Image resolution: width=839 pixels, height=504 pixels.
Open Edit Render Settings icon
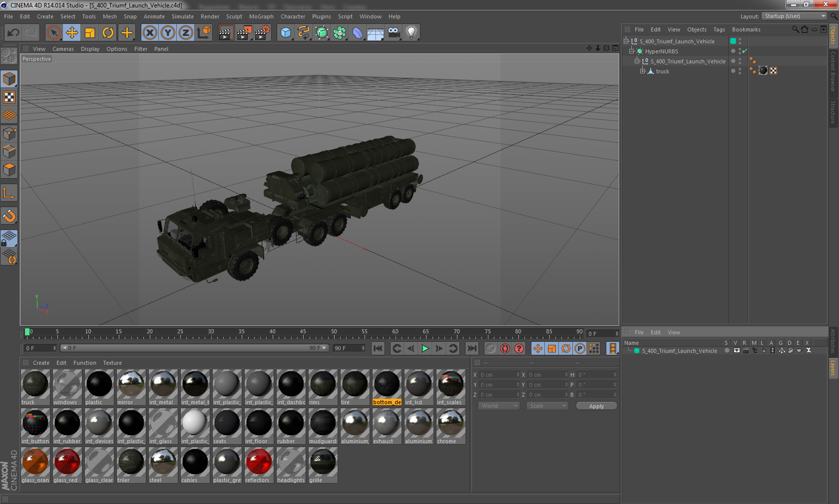tap(263, 33)
